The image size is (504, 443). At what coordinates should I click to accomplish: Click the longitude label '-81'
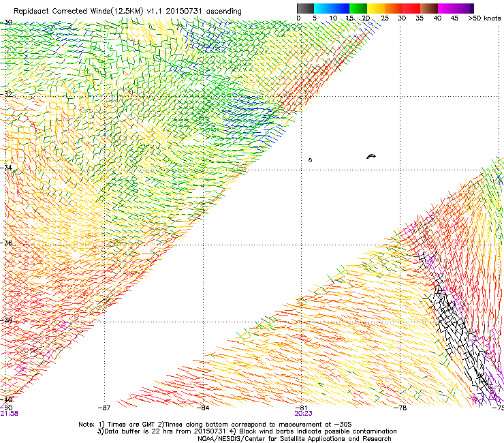coord(301,408)
